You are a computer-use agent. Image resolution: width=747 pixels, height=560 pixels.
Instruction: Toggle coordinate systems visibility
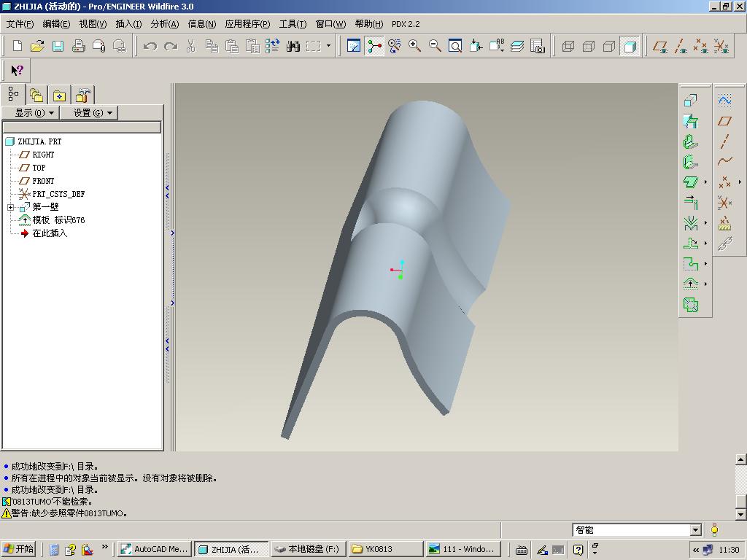click(721, 46)
